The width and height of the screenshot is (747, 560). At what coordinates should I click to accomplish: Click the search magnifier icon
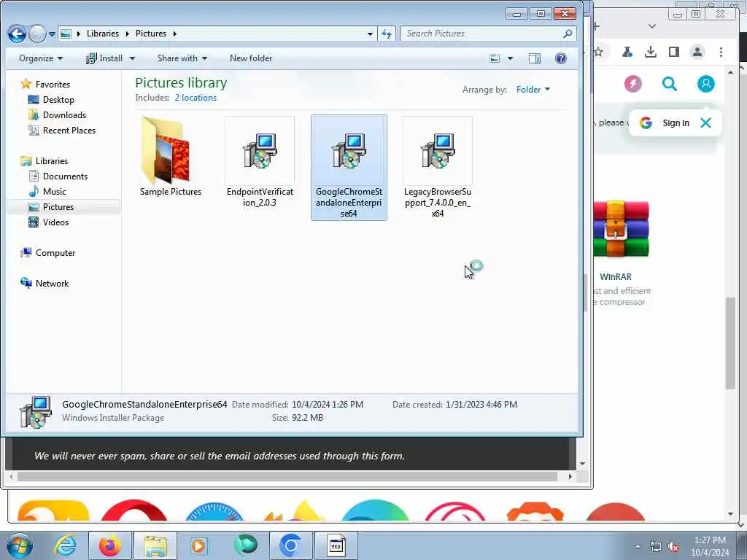coord(568,34)
